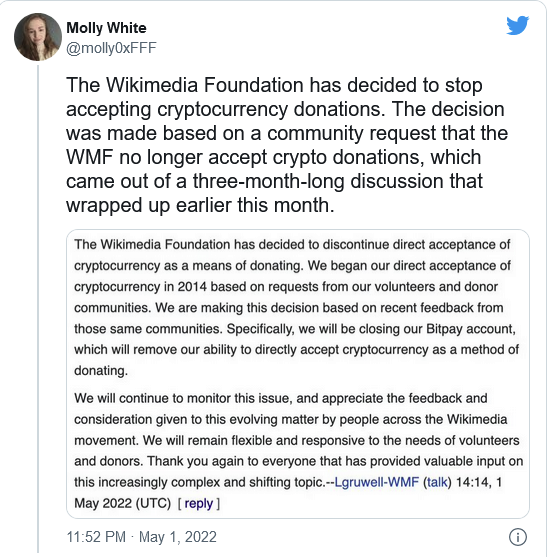The height and width of the screenshot is (557, 549).
Task: Click the second paragraph of the quoted statement
Action: [x=298, y=451]
